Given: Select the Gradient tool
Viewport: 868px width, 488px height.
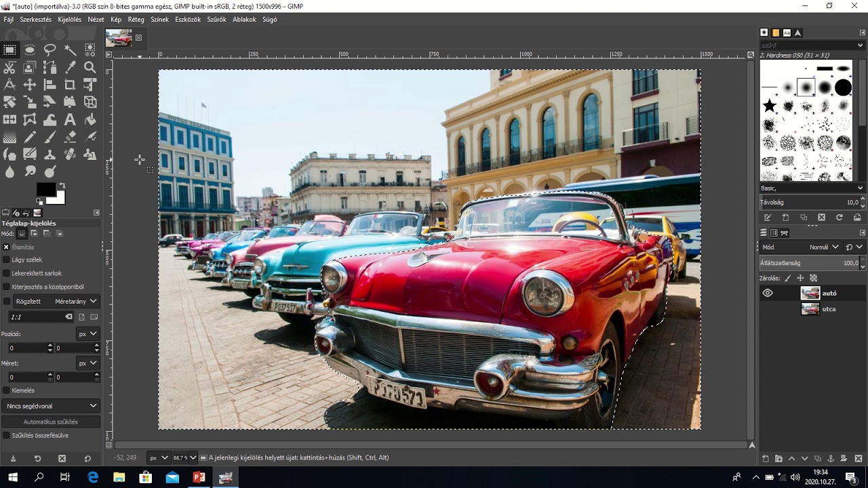Looking at the screenshot, I should 9,138.
